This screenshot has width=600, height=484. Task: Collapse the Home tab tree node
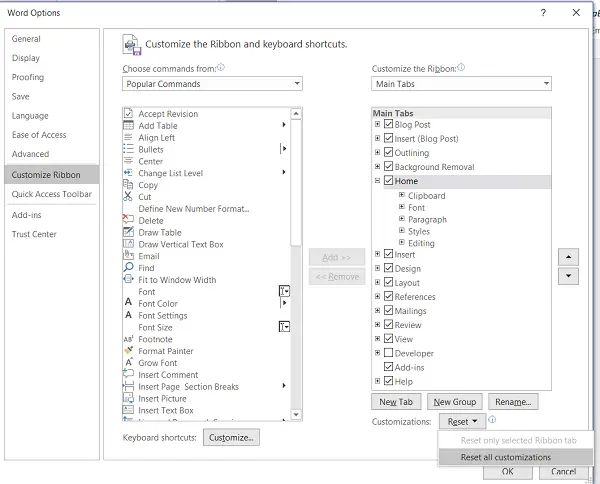point(377,181)
